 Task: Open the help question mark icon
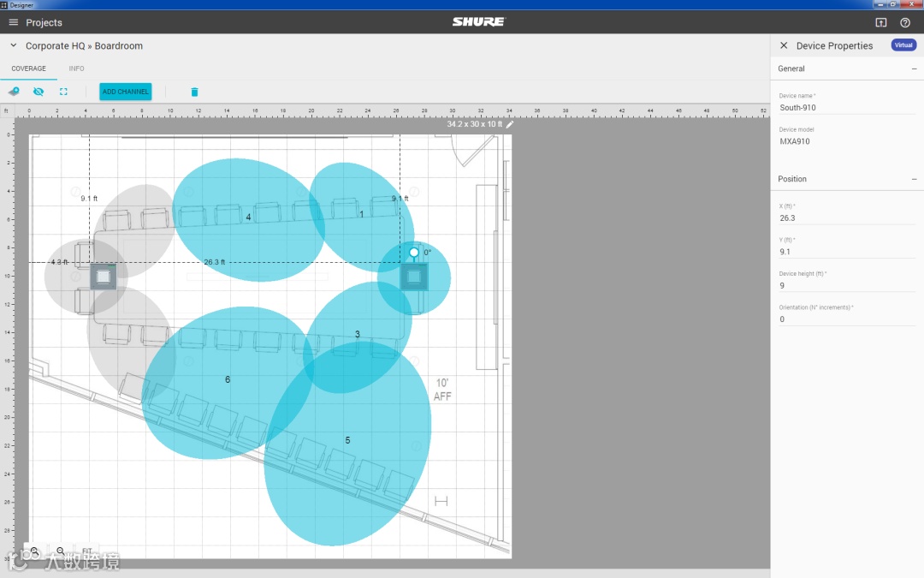(905, 22)
